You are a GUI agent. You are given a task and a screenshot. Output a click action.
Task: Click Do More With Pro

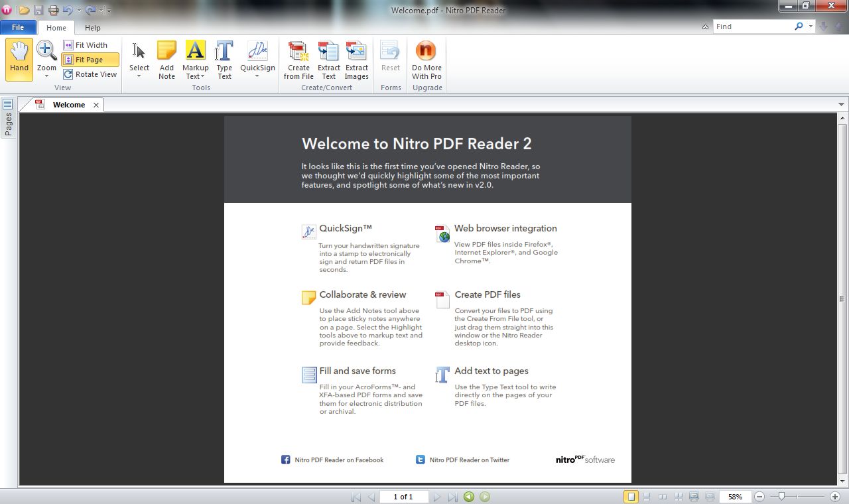(x=426, y=60)
